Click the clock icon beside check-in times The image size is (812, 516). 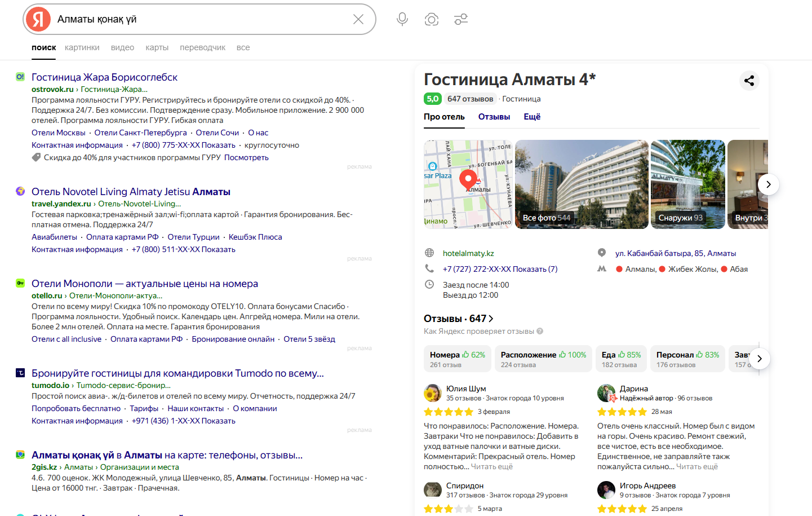(x=429, y=284)
